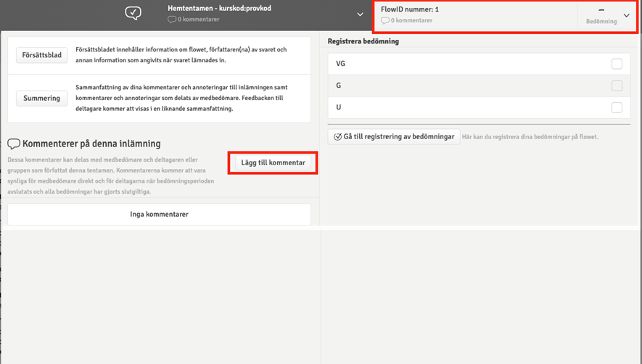Viewport: 642px width, 364px height.
Task: Click the U grade row label
Action: (x=339, y=107)
